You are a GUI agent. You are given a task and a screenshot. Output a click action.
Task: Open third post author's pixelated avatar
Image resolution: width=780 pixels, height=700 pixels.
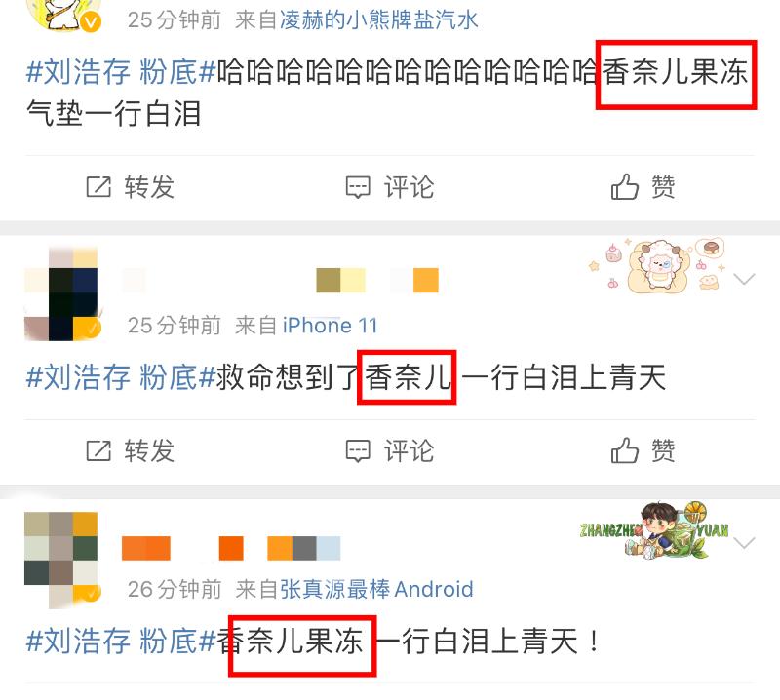pyautogui.click(x=62, y=560)
